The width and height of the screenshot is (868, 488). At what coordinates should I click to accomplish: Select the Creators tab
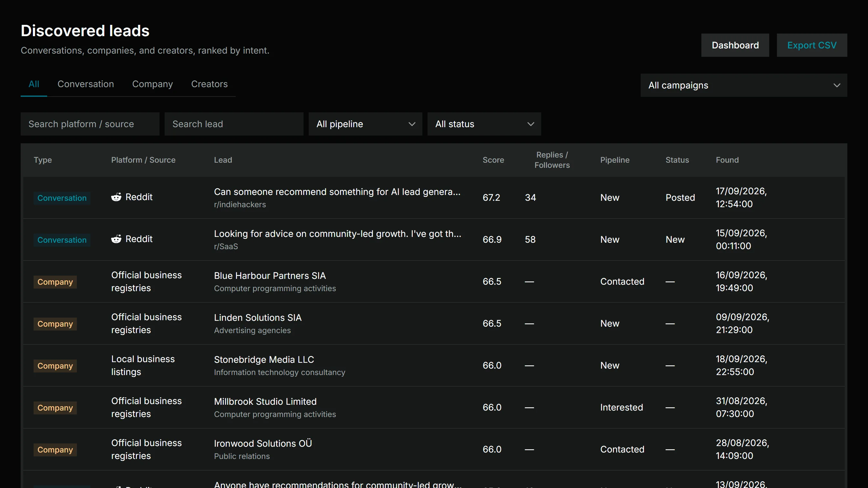pos(209,84)
